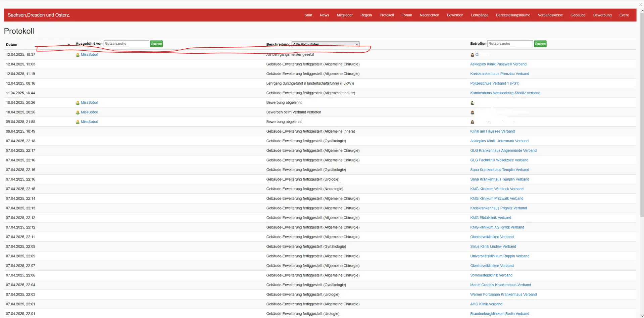The height and width of the screenshot is (318, 644).
Task: Click affected-user icon in the 09.04.2025 21:58 row
Action: (x=472, y=122)
